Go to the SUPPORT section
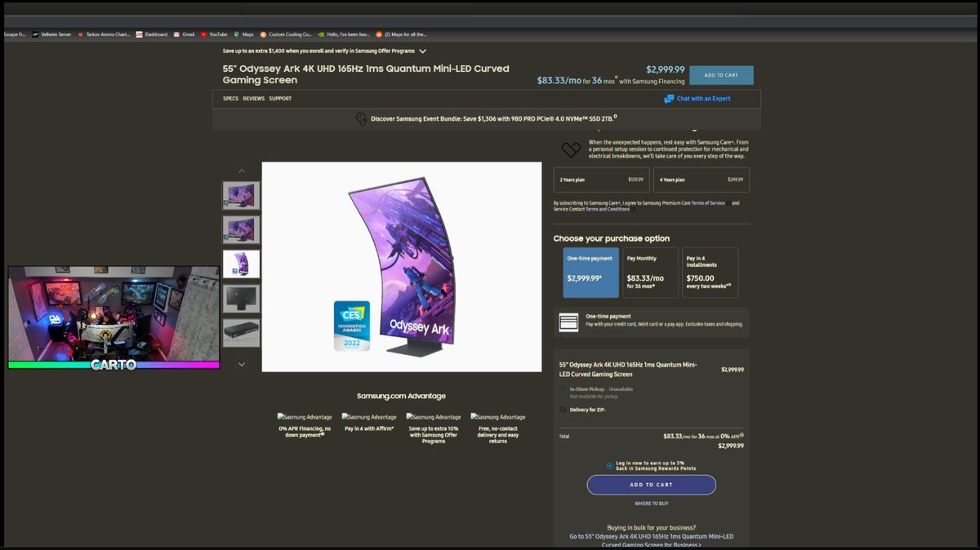Viewport: 980px width, 550px height. pos(280,99)
